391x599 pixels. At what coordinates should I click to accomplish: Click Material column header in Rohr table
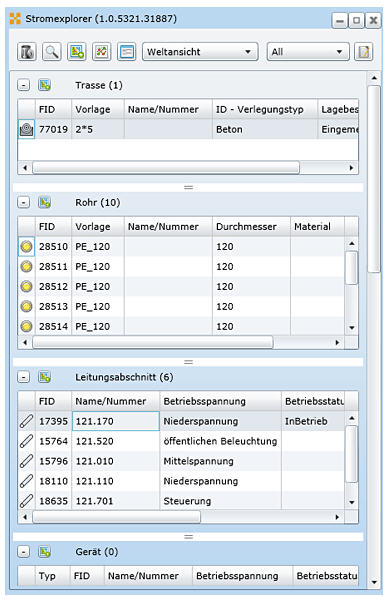pos(317,227)
